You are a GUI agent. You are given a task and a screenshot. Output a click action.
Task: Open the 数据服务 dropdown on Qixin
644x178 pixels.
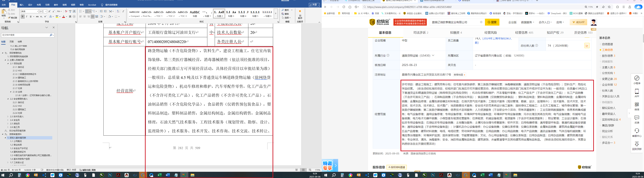527,22
